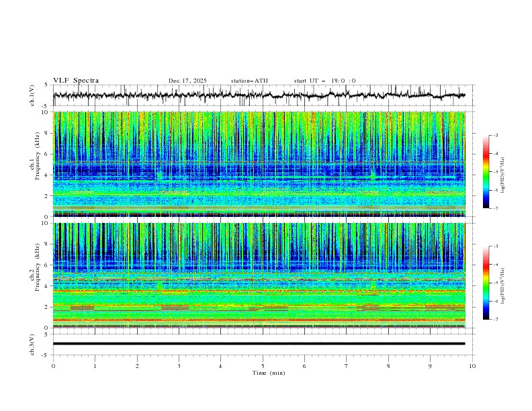Click the "-3" tick on upper colorbar
Viewport: 532px width, 411px height.
[x=495, y=135]
